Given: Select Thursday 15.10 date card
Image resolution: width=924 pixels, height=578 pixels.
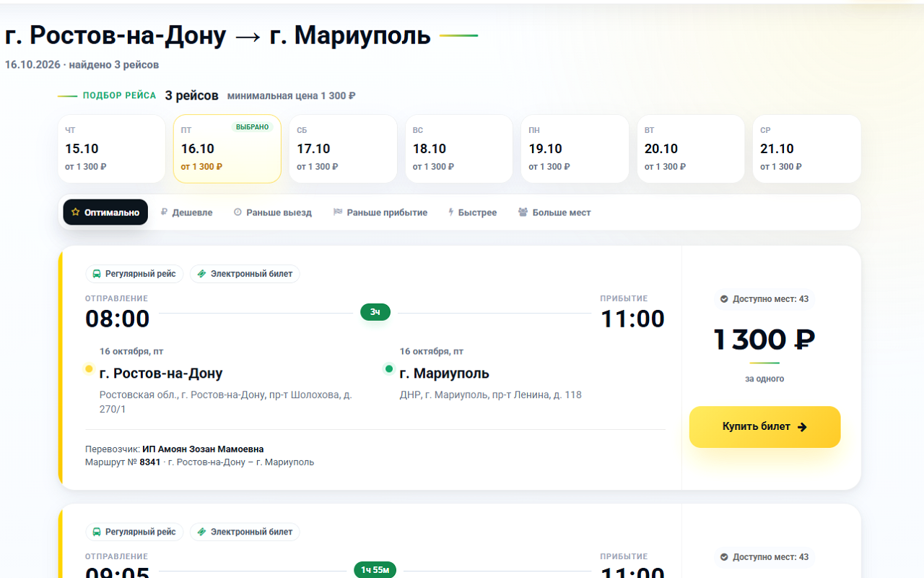Looking at the screenshot, I should 112,149.
